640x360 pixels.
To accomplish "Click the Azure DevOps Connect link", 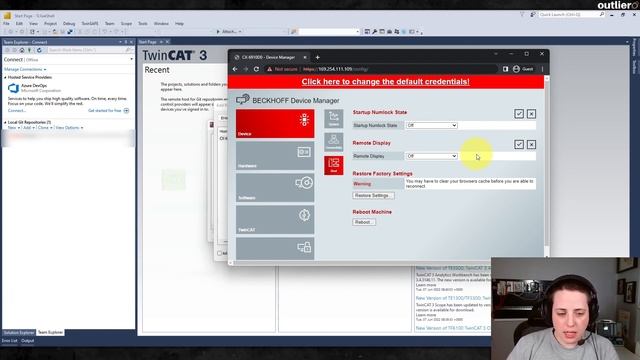I will pos(17,111).
